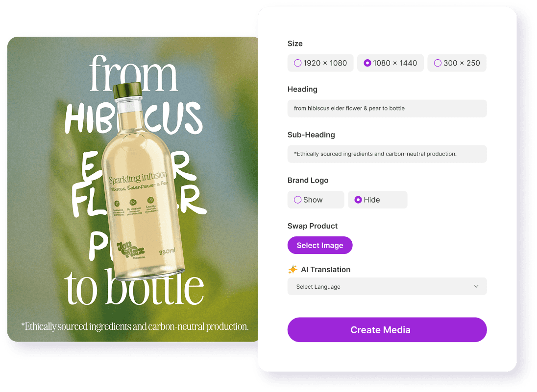Screen dimensions: 537x392
Task: Choose the 1080 × 1440 size option
Action: [390, 63]
